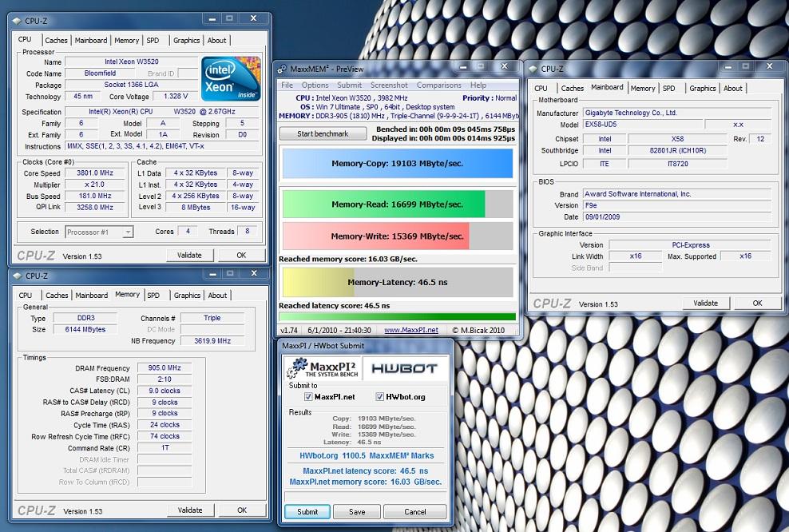The image size is (789, 532).
Task: Open the Mainboard tab in the CPU window
Action: pyautogui.click(x=90, y=40)
